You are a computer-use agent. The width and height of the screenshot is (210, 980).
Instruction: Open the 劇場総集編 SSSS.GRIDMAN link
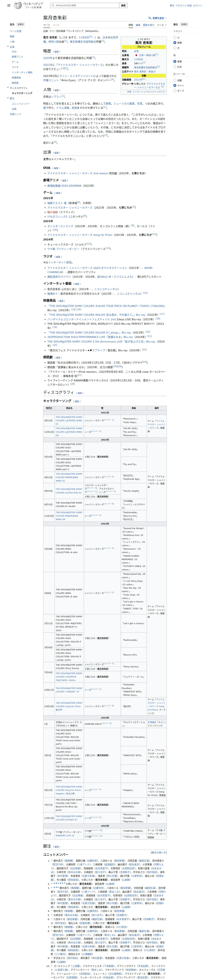tap(64, 186)
